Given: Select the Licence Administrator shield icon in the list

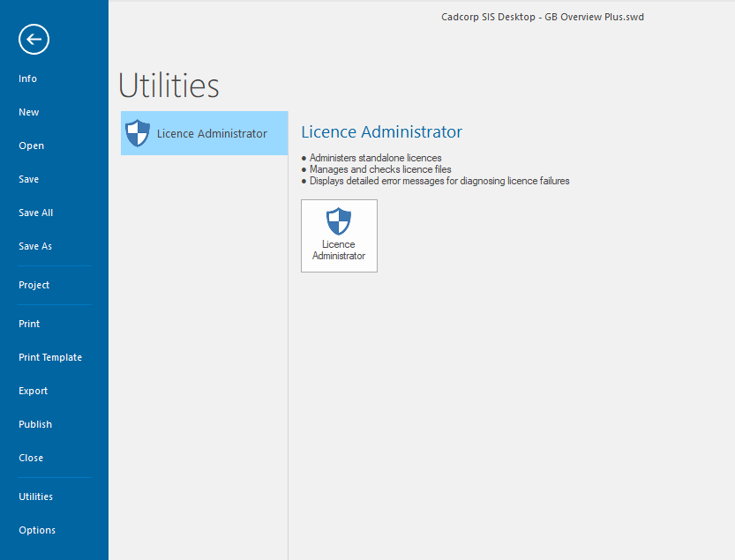Looking at the screenshot, I should point(138,132).
